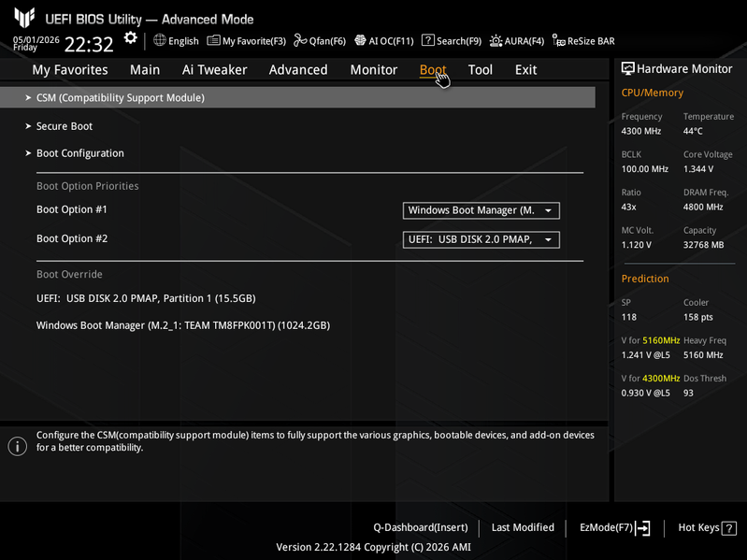Image resolution: width=747 pixels, height=560 pixels.
Task: Show Hot Keys help box
Action: click(729, 528)
